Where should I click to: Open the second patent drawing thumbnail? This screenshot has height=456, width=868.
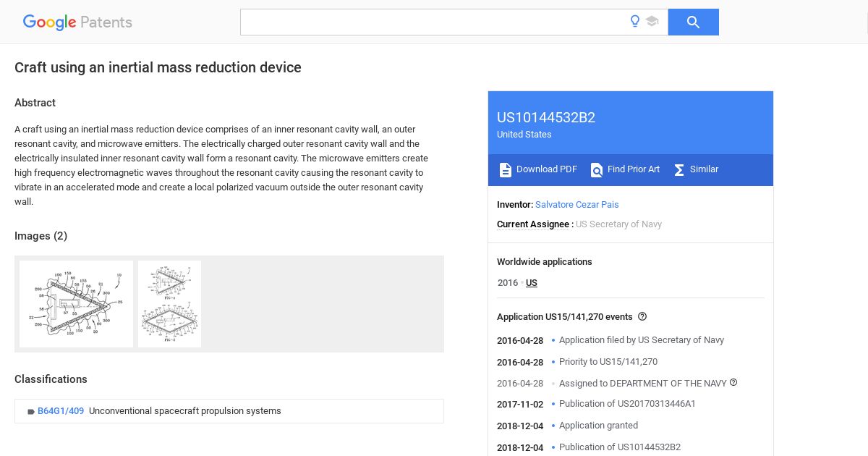tap(169, 304)
